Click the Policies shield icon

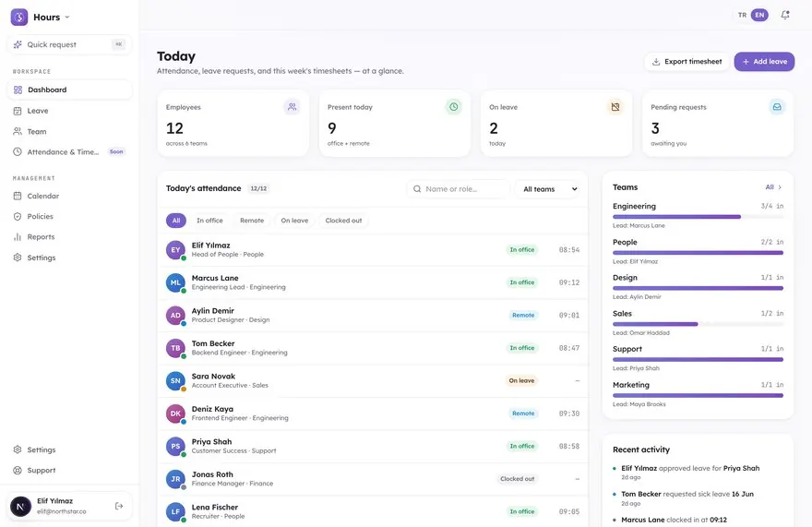pyautogui.click(x=18, y=217)
